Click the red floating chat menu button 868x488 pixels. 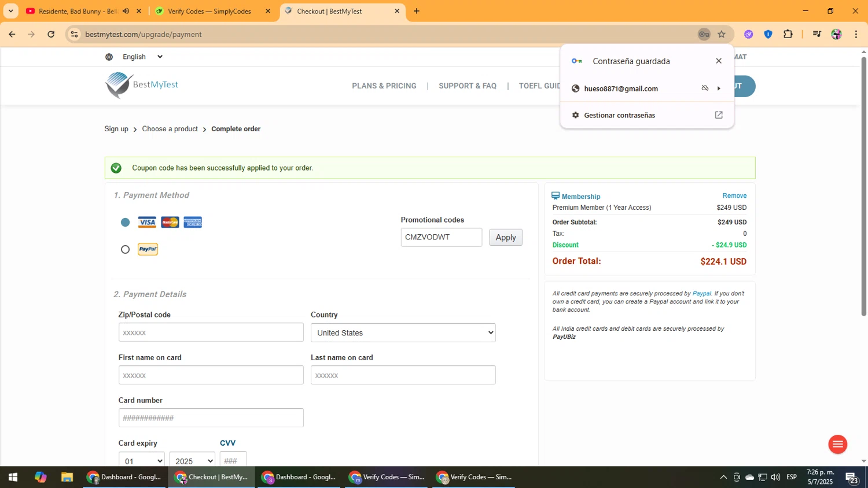837,444
